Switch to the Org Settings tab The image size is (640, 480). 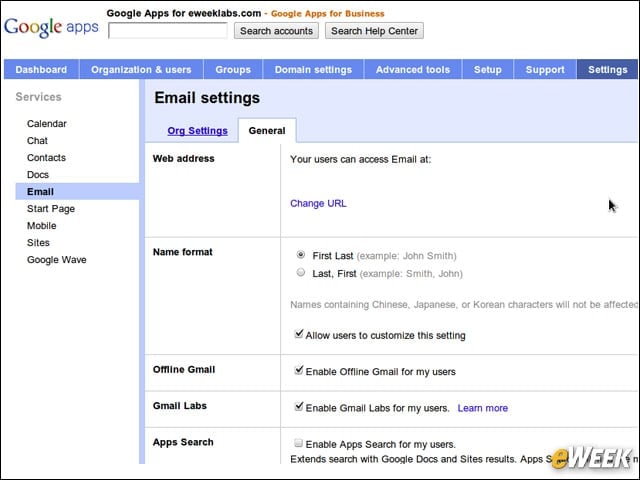click(x=198, y=131)
